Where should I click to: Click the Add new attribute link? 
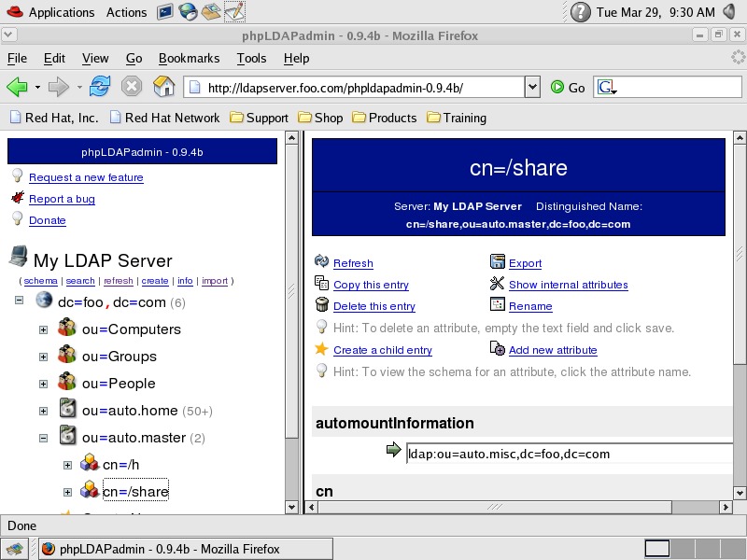coord(553,350)
